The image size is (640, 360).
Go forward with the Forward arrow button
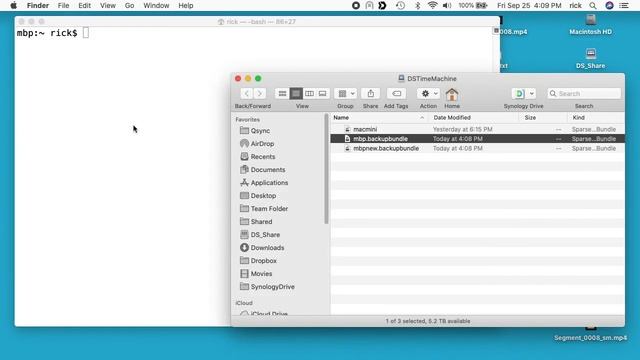(x=259, y=93)
